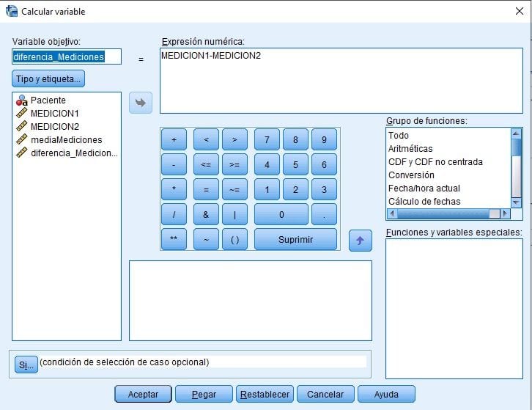Click the Funciones y variables especiales list box
This screenshot has width=532, height=410.
click(x=454, y=309)
